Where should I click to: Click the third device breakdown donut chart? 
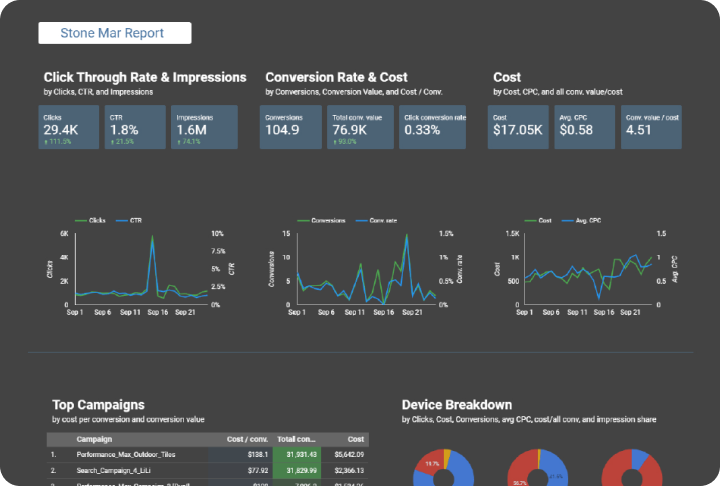click(632, 467)
